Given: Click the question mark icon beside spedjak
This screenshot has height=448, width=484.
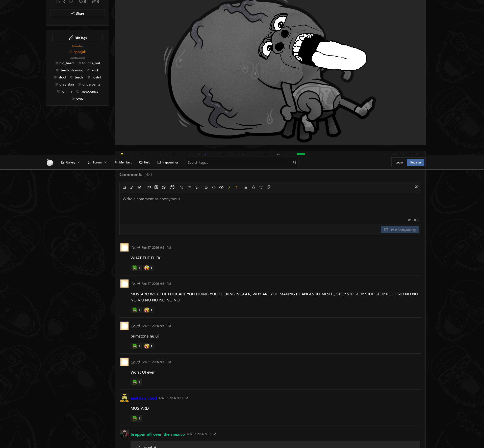Looking at the screenshot, I should tap(71, 52).
